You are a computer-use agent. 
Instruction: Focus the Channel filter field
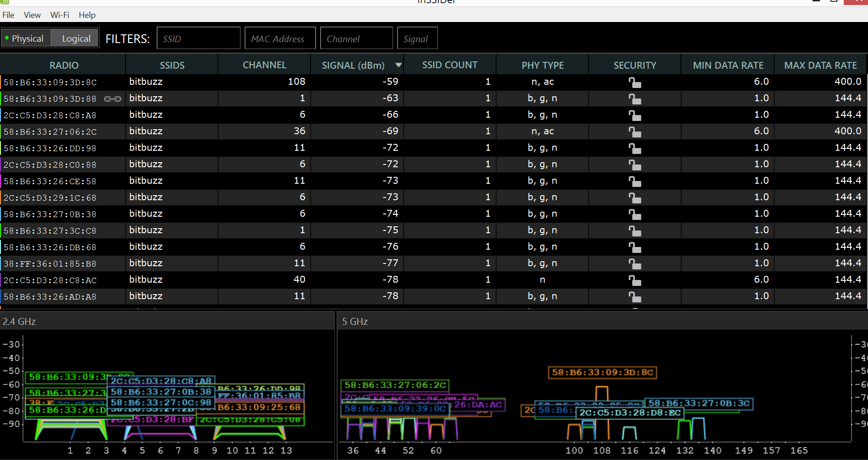[x=356, y=38]
